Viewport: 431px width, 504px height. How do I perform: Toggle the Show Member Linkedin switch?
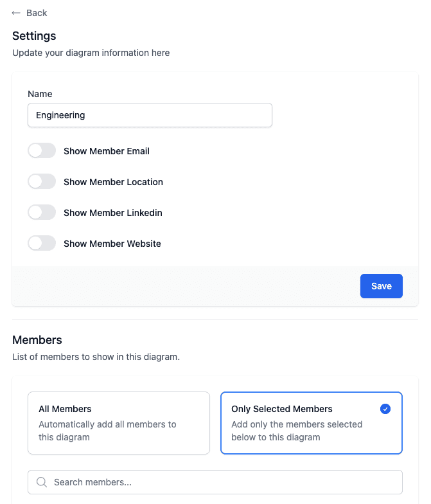[42, 213]
